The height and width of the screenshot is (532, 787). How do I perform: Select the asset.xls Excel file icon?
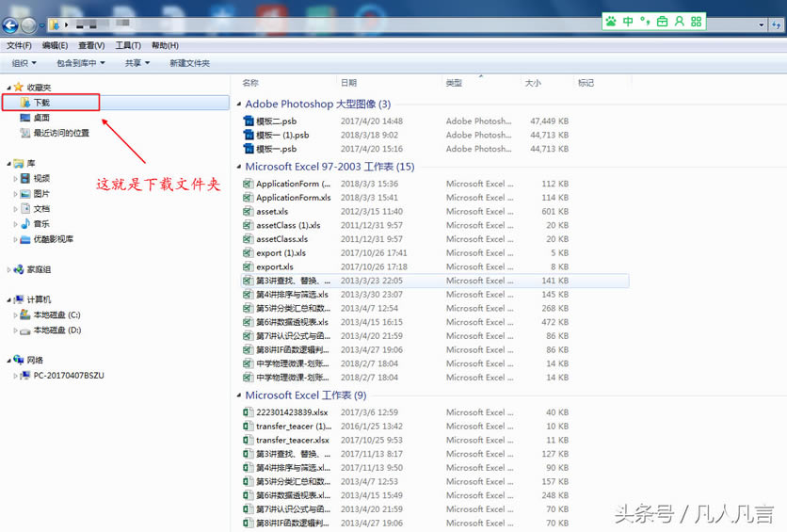point(249,212)
